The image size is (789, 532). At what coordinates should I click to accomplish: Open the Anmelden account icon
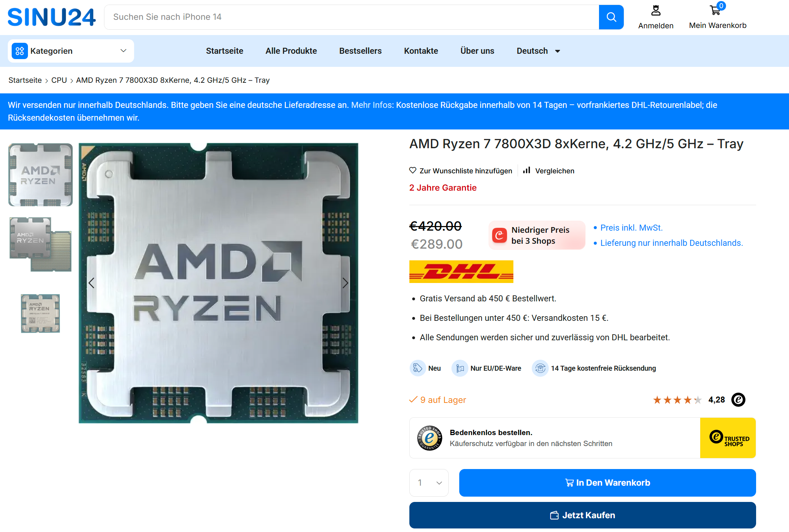tap(656, 11)
